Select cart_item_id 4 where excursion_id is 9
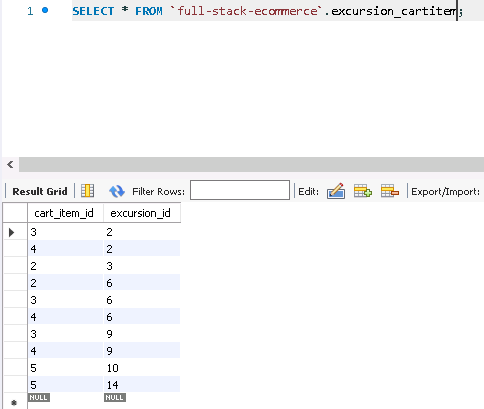Image resolution: width=484 pixels, height=409 pixels. [65, 351]
